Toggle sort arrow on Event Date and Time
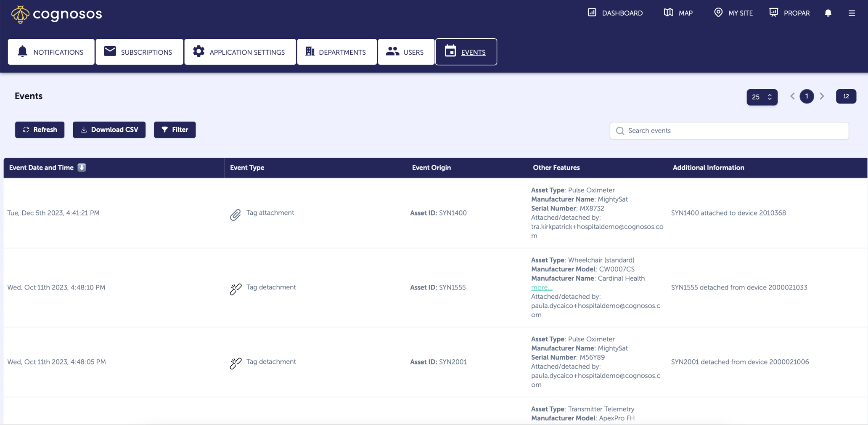The height and width of the screenshot is (425, 868). tap(82, 167)
